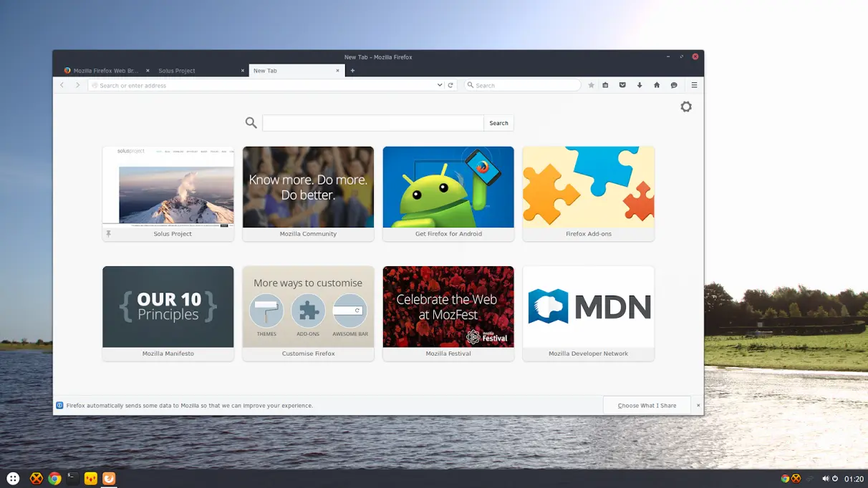Open the Mozilla Manifesto tile
The height and width of the screenshot is (488, 868).
click(x=168, y=313)
